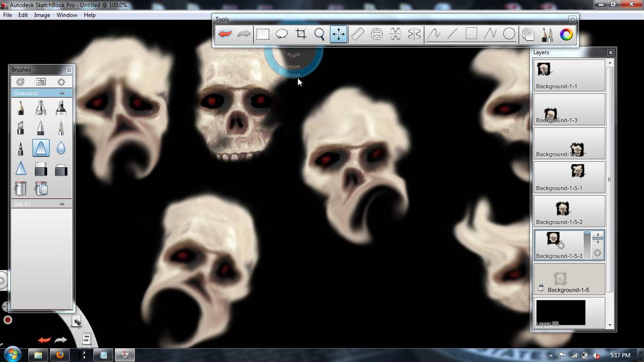
Task: Close the Tools toolbar
Action: (x=572, y=19)
